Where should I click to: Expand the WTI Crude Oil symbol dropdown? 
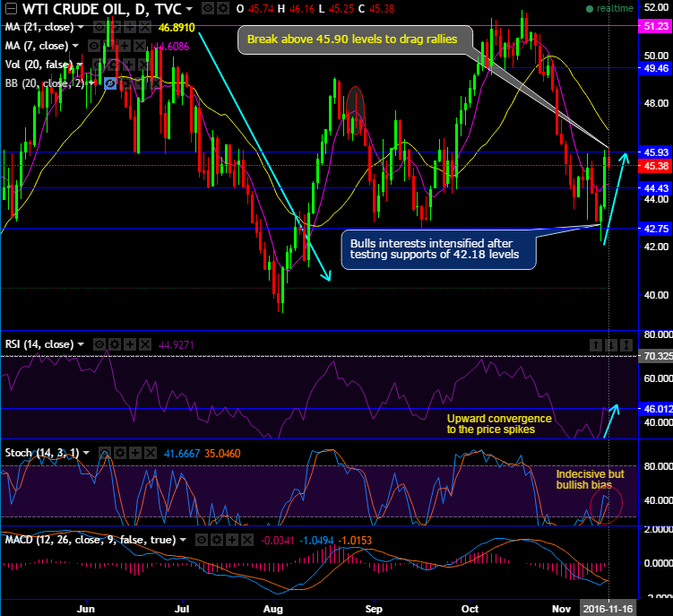tap(189, 9)
